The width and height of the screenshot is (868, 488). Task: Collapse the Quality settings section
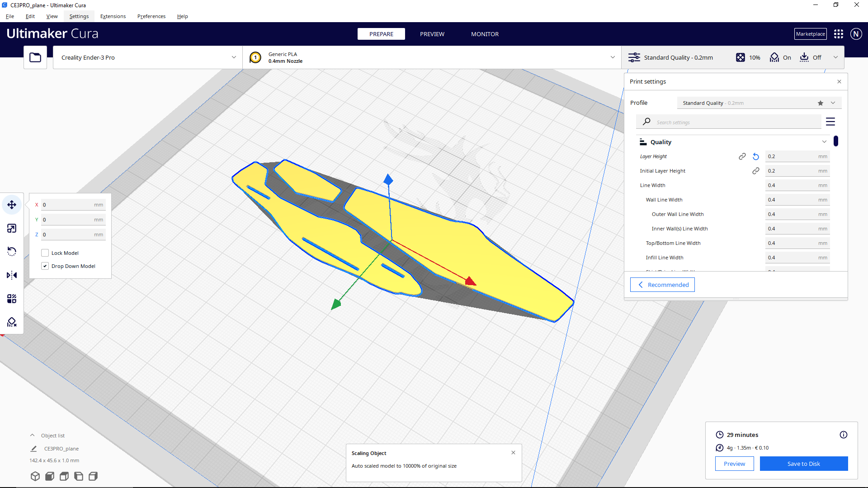pyautogui.click(x=824, y=142)
